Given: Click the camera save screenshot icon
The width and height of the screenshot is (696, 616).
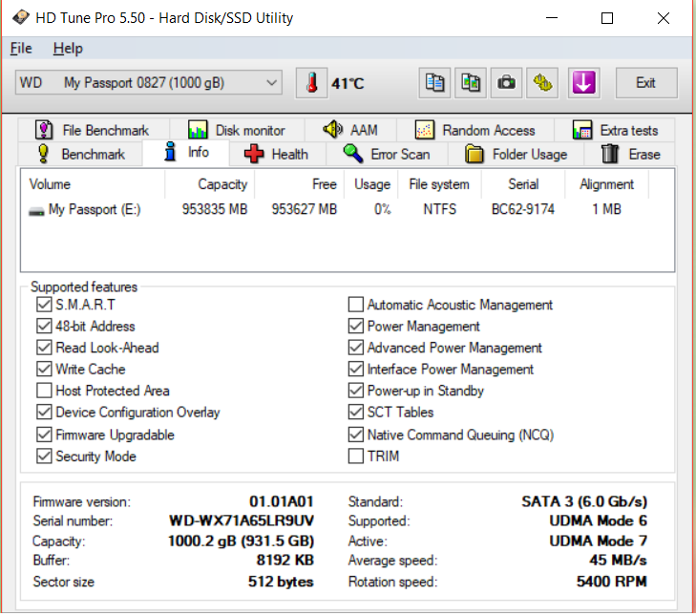Looking at the screenshot, I should point(506,83).
